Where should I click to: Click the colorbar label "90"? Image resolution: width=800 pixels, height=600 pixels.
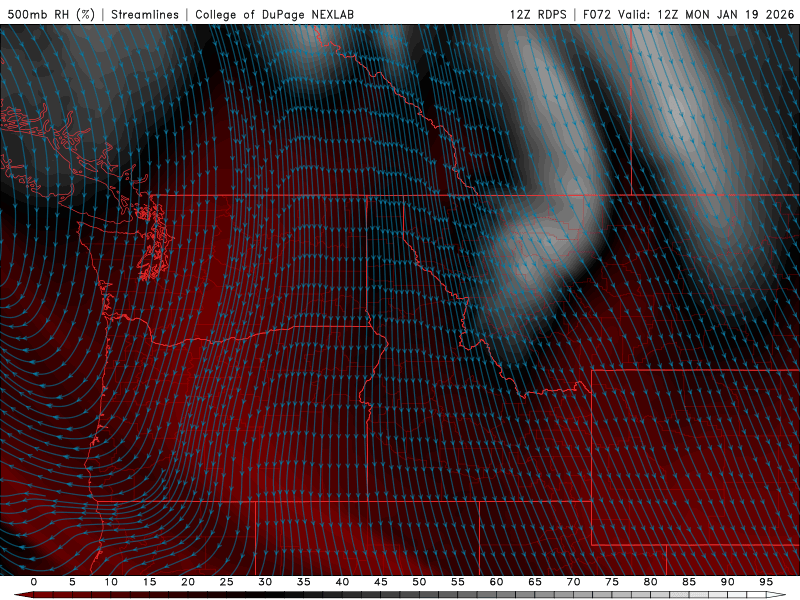pyautogui.click(x=728, y=582)
